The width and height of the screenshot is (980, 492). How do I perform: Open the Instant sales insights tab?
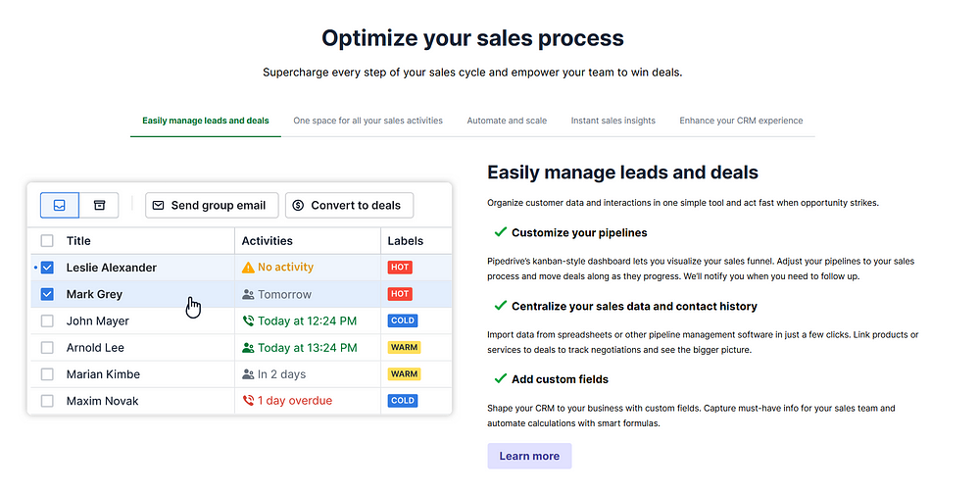click(x=613, y=121)
